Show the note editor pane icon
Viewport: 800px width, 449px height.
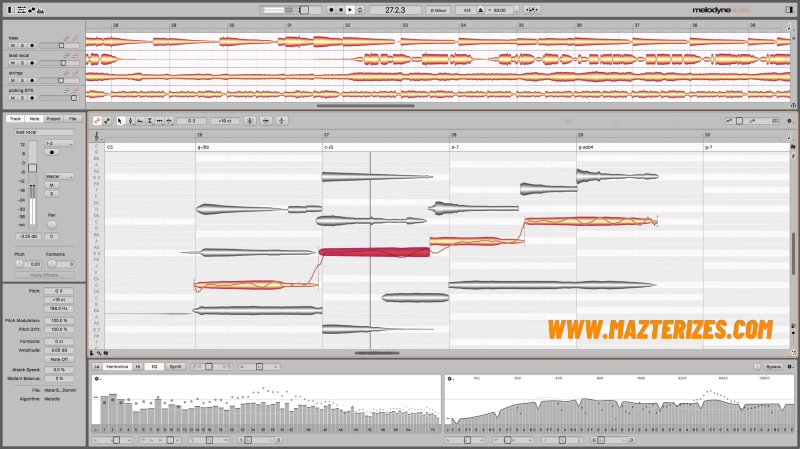[32, 10]
